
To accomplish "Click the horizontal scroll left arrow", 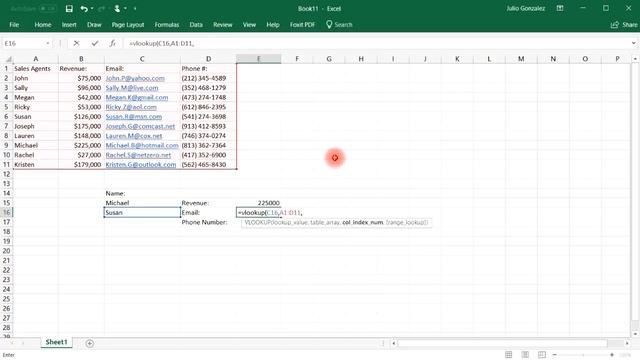I will 393,344.
